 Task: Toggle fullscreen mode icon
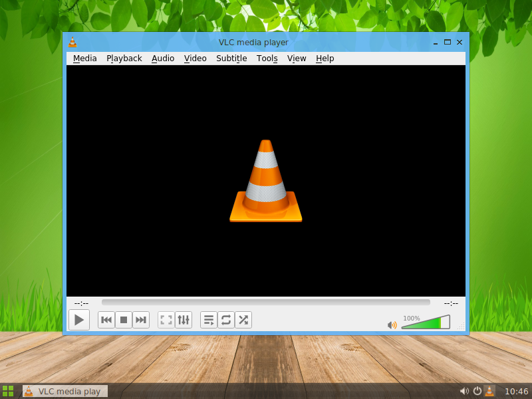pyautogui.click(x=166, y=320)
